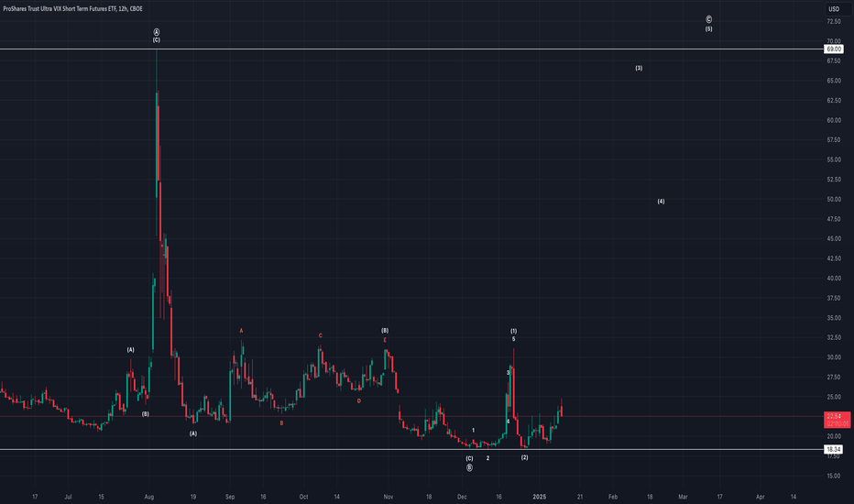The image size is (854, 504).
Task: Click the 40.00 price scale value
Action: [834, 279]
